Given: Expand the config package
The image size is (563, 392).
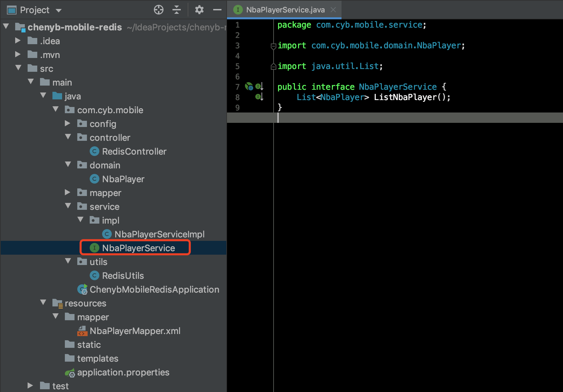Looking at the screenshot, I should pos(68,123).
